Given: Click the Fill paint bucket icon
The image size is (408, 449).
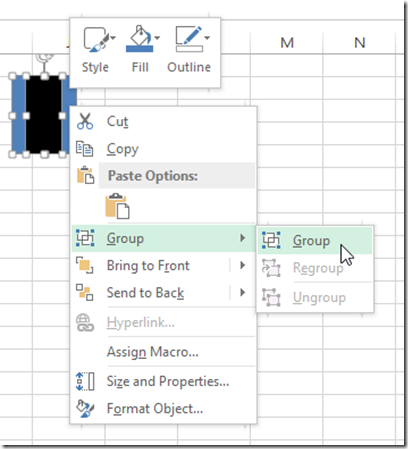Looking at the screenshot, I should click(x=140, y=39).
